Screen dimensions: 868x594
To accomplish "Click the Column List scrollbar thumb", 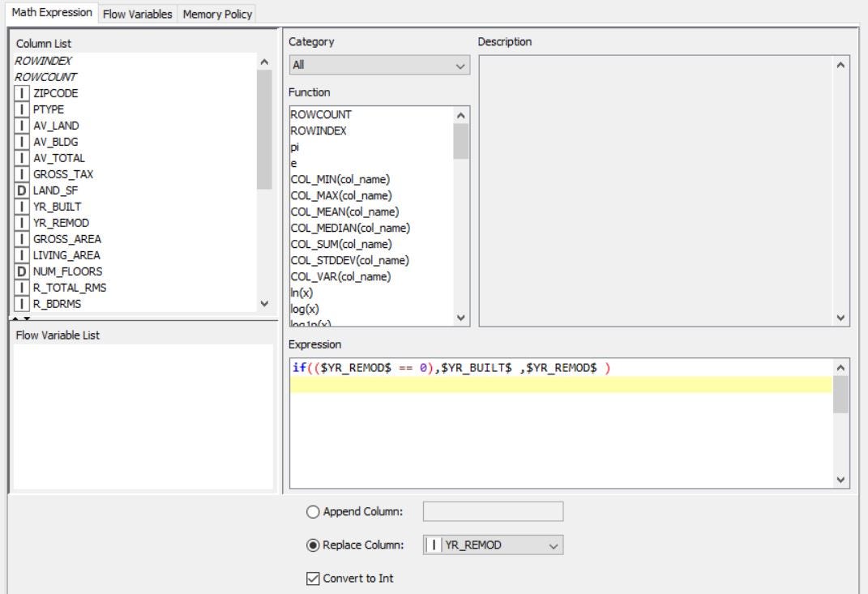I will pos(264,130).
